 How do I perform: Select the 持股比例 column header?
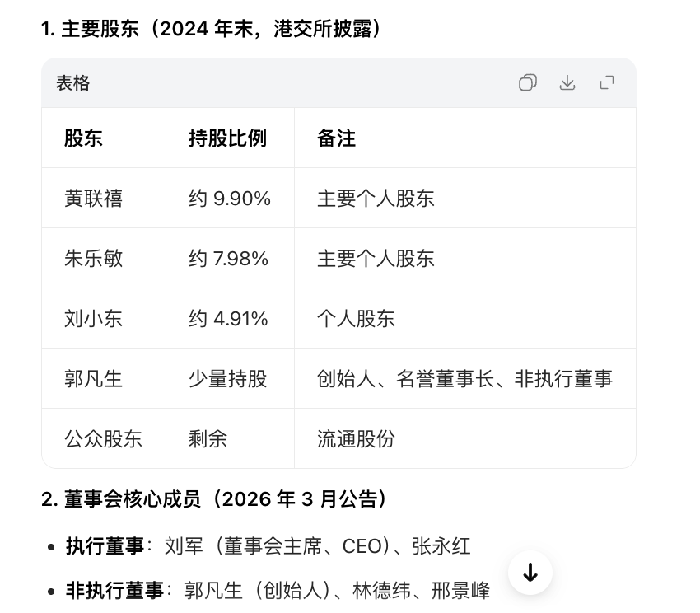click(x=227, y=138)
